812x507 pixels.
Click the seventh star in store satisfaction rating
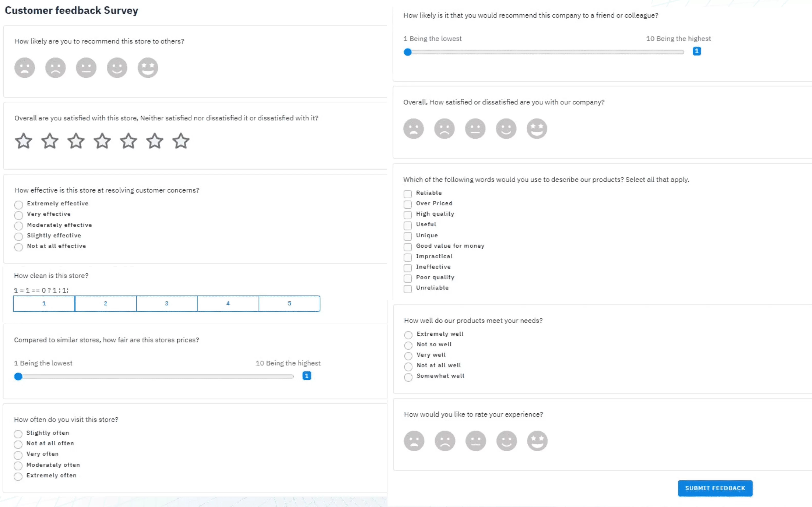(181, 141)
